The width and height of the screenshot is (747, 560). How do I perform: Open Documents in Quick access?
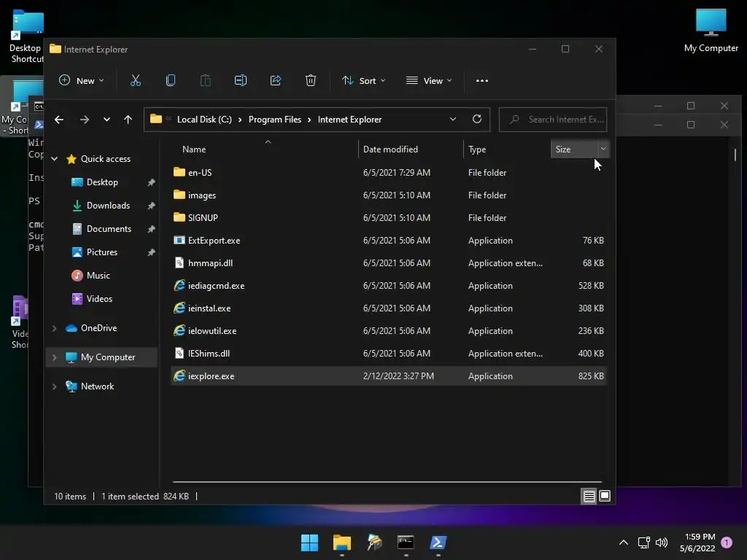[x=109, y=228]
